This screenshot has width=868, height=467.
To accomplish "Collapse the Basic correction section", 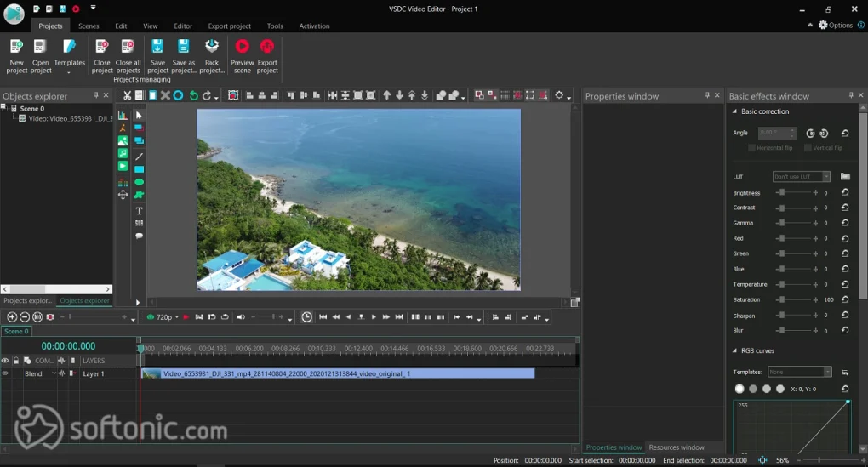I will 734,111.
